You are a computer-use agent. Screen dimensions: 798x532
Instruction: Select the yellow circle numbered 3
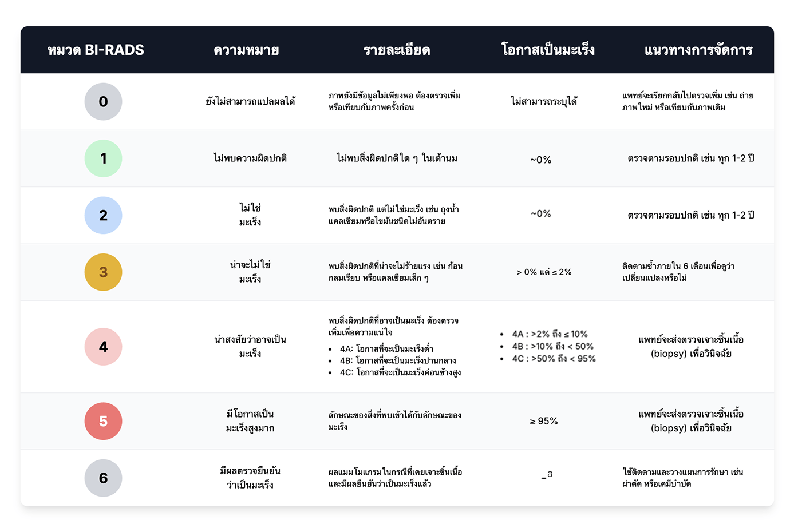[103, 272]
